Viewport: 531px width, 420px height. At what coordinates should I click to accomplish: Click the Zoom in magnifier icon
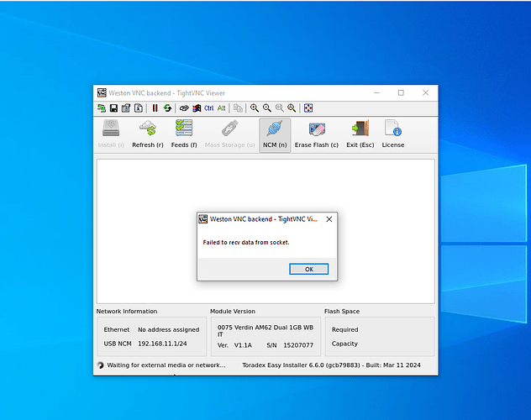(x=255, y=108)
